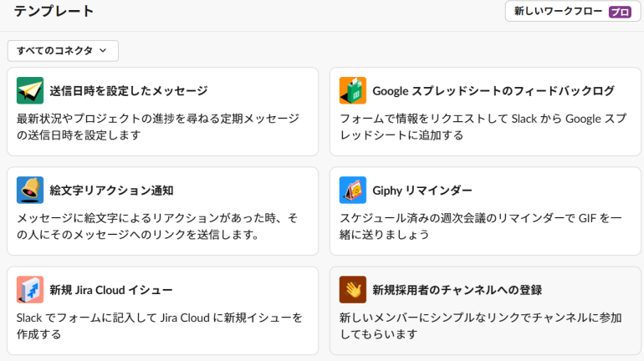The image size is (644, 361).
Task: Click the Giphy reminder icon
Action: pyautogui.click(x=353, y=190)
